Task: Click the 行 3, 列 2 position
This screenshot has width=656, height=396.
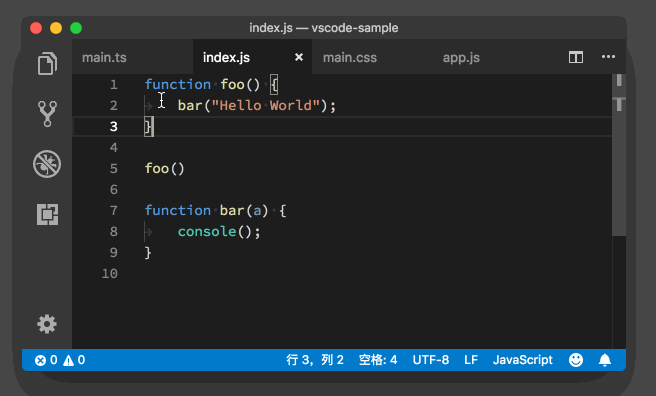Action: coord(315,360)
